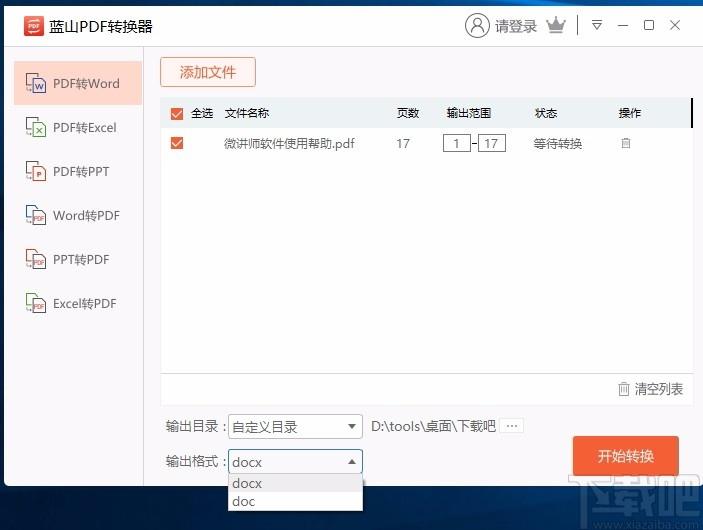703x530 pixels.
Task: Click the end page field showing 17
Action: (x=491, y=143)
